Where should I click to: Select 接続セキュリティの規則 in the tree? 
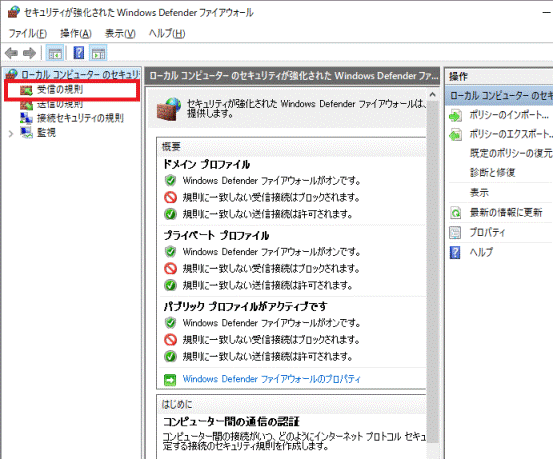tap(80, 118)
